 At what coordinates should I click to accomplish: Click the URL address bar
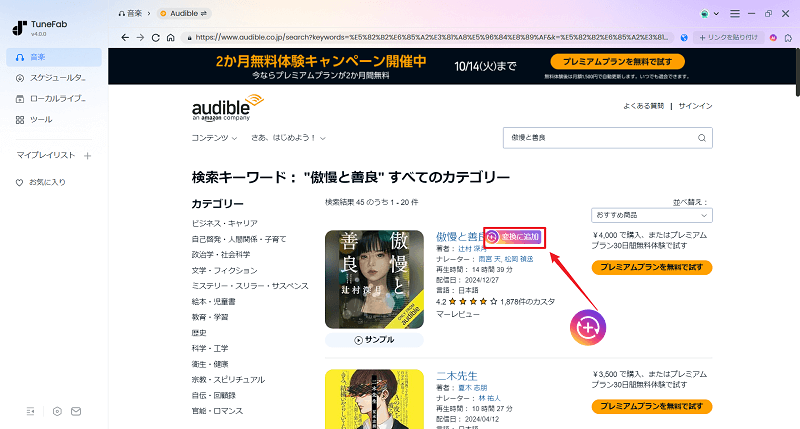pos(428,37)
